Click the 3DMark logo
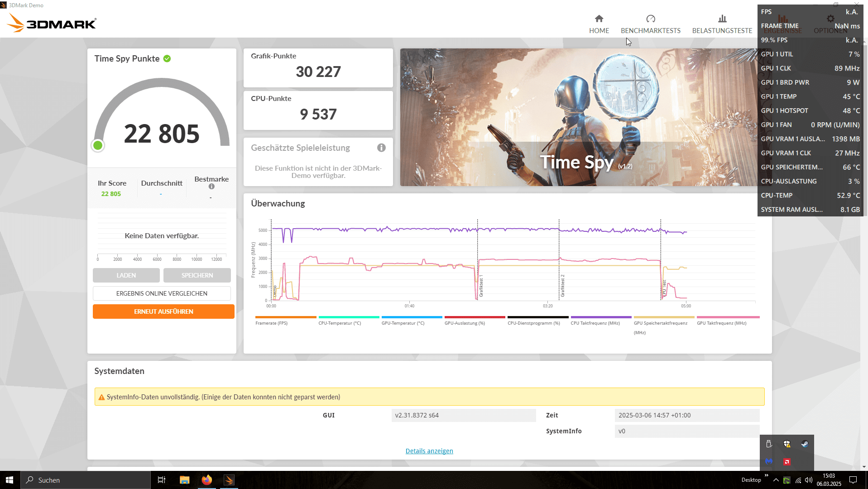868x489 pixels. 52,23
